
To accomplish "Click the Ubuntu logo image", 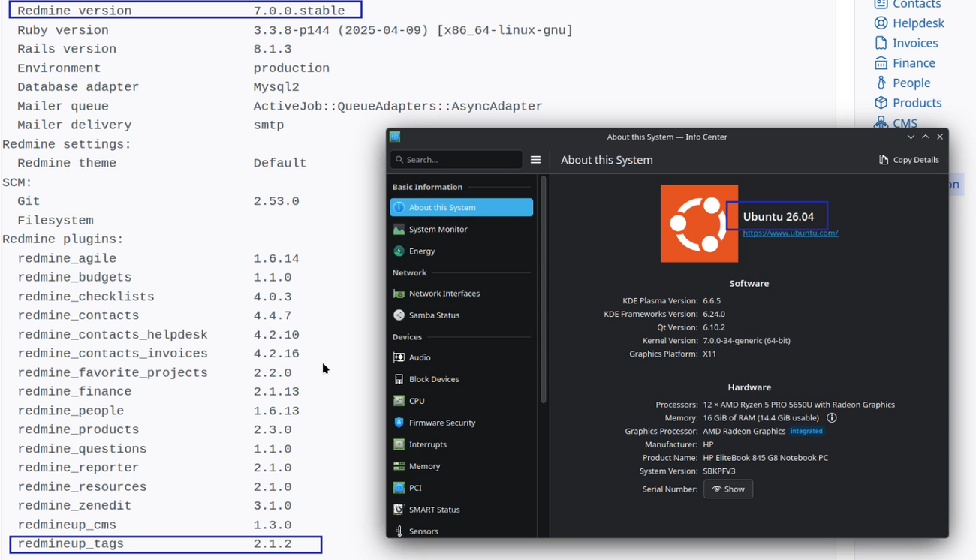I will (699, 224).
